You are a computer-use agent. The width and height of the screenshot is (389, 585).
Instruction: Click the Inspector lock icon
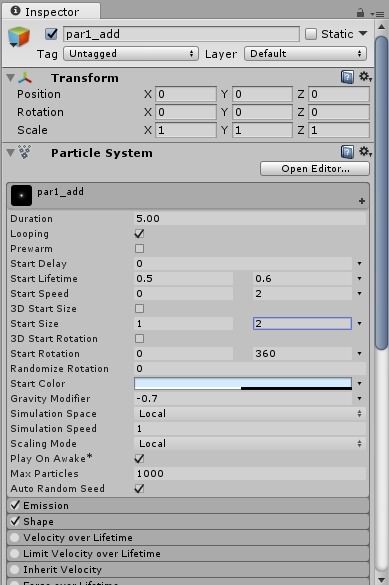click(x=360, y=13)
